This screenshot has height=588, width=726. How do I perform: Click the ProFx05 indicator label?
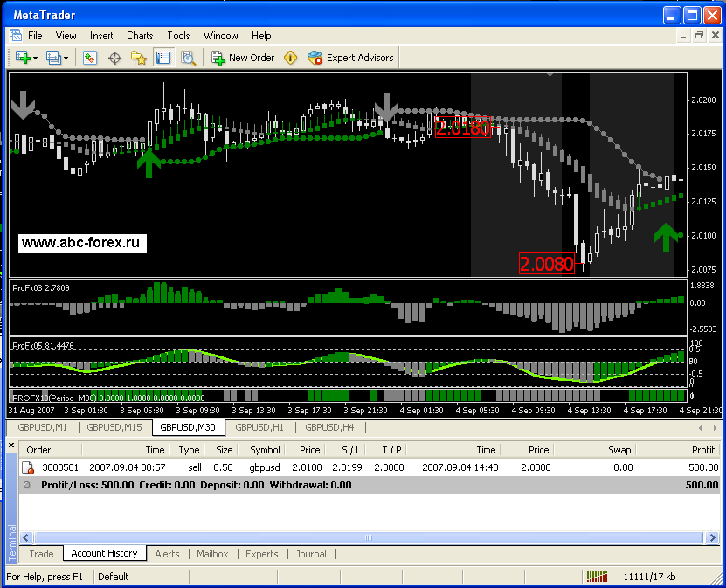tap(43, 345)
